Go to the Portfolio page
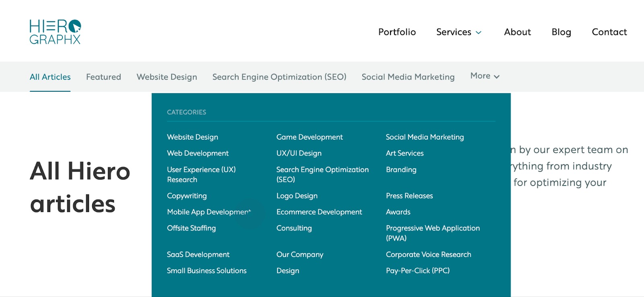The width and height of the screenshot is (644, 297). (397, 32)
